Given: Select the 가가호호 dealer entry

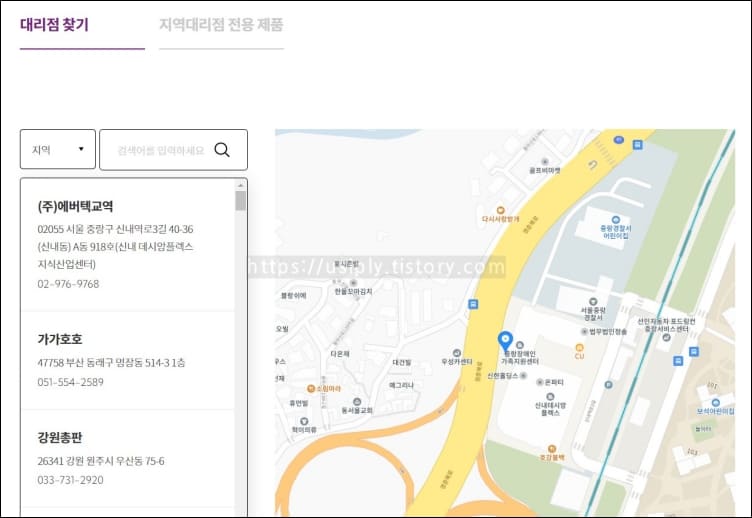Looking at the screenshot, I should 128,360.
